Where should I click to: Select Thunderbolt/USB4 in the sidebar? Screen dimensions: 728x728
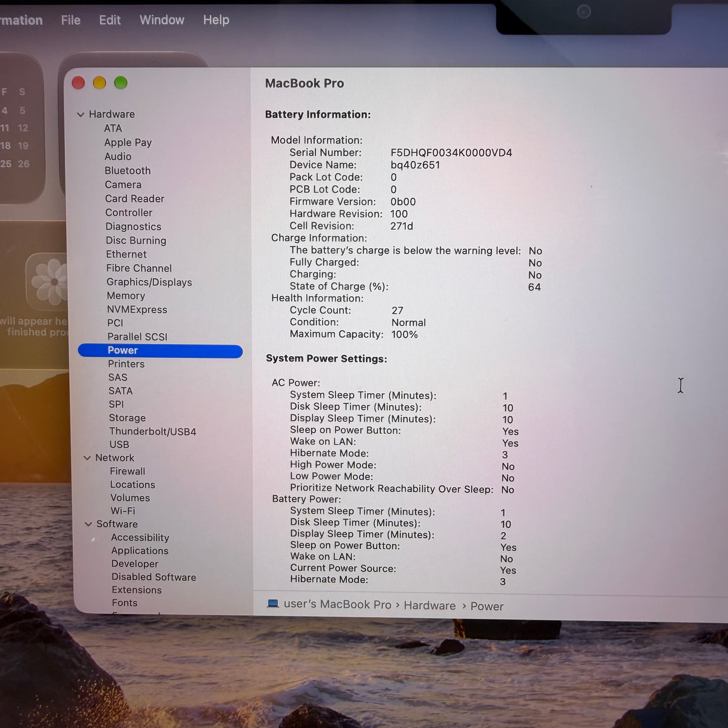click(152, 431)
